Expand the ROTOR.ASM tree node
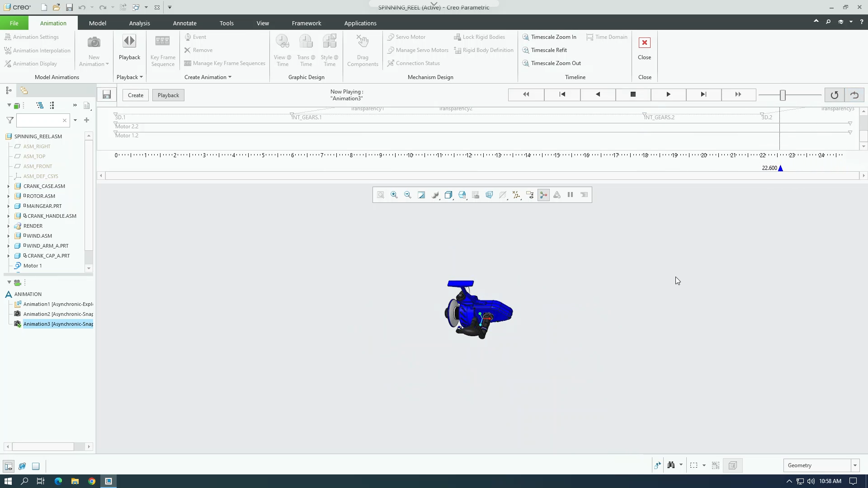Viewport: 868px width, 488px height. click(8, 196)
